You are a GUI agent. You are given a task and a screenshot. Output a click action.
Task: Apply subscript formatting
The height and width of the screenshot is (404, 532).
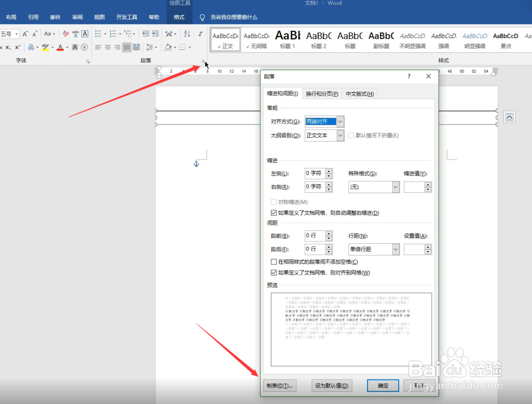tap(9, 46)
